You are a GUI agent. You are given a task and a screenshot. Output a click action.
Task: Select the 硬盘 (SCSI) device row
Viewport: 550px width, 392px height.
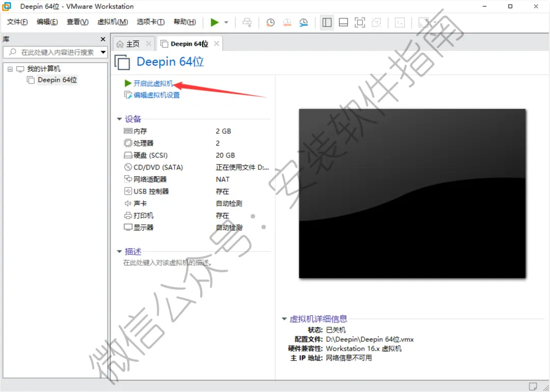tap(197, 155)
